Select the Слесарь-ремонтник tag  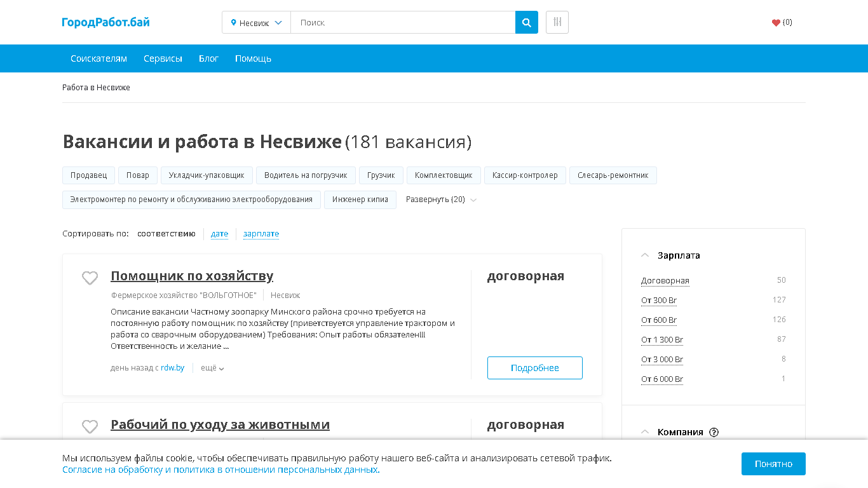point(613,175)
